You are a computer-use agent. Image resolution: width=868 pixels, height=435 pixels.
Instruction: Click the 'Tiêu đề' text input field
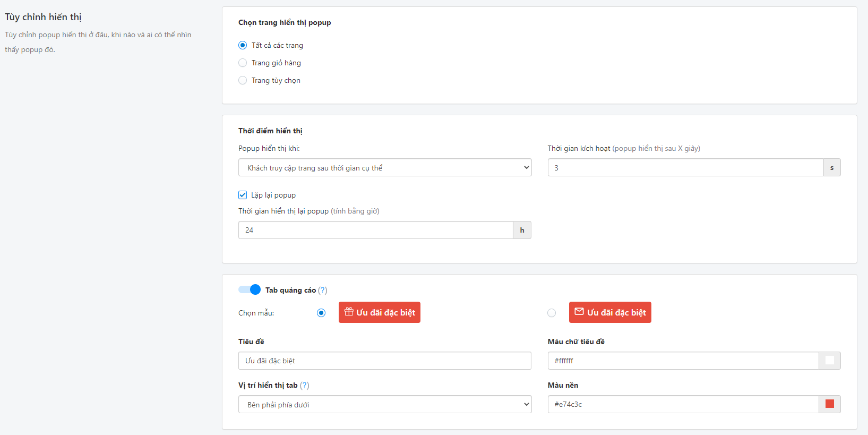[385, 361]
